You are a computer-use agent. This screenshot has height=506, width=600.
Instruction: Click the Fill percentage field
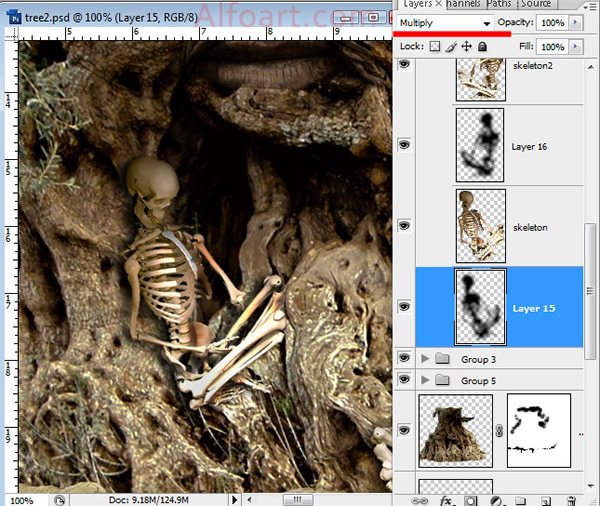(x=550, y=46)
